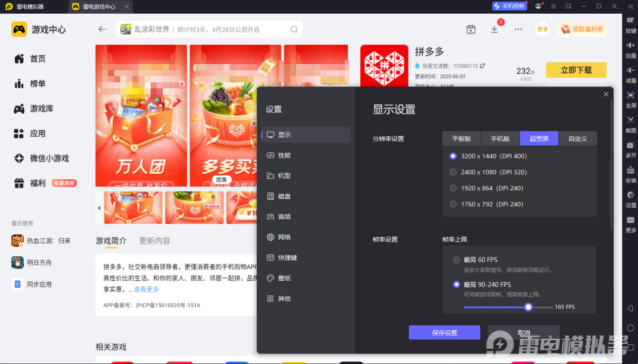Open 多开 multi-instance manager
This screenshot has width=638, height=364.
[x=630, y=150]
